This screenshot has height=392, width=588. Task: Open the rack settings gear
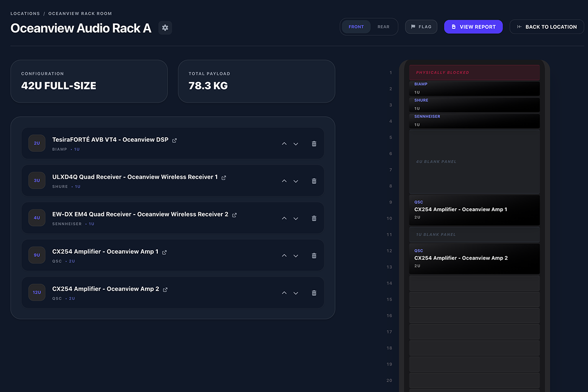pyautogui.click(x=165, y=27)
